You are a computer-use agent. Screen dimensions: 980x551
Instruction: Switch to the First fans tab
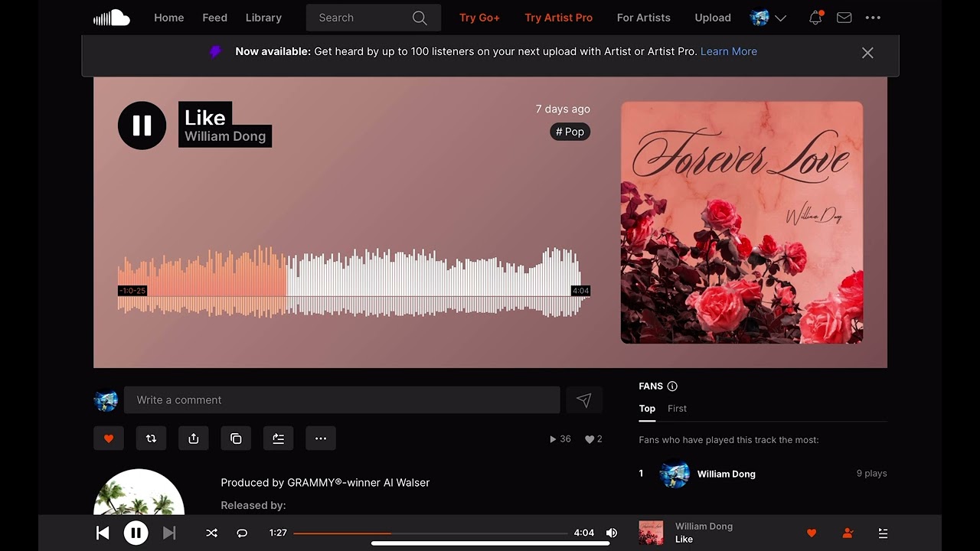click(x=677, y=409)
